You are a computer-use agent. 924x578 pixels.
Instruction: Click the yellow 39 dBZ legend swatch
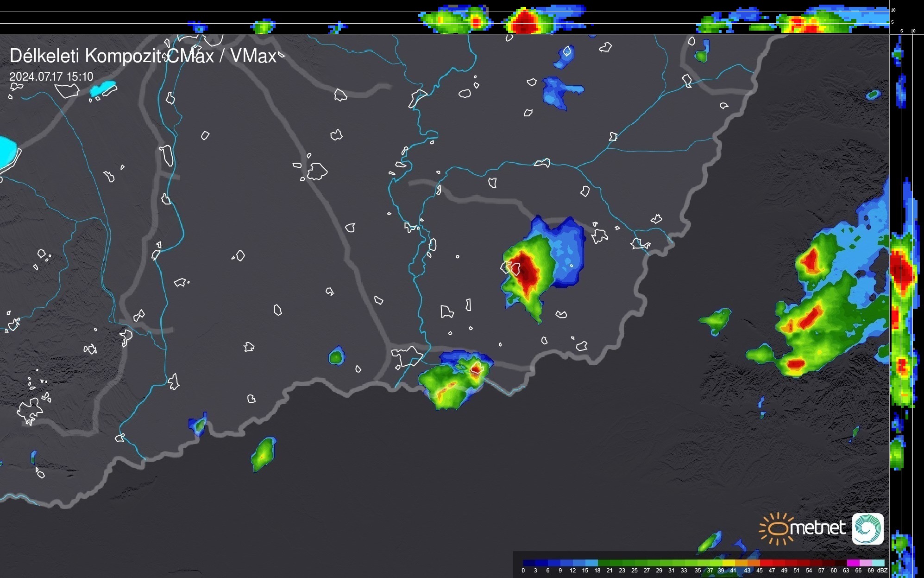point(728,563)
